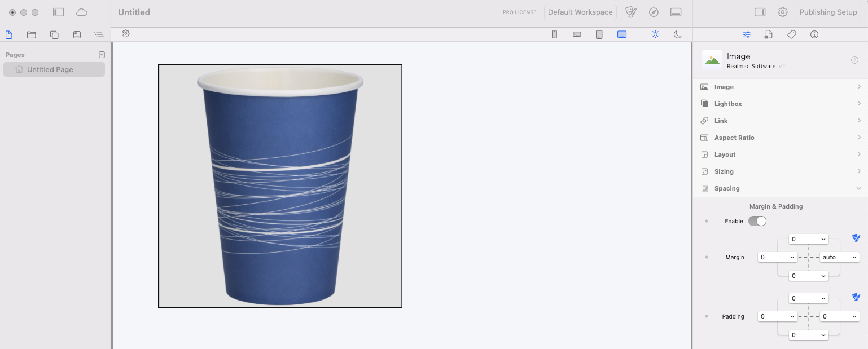
Task: Open the bottom padding value dropdown
Action: tap(808, 335)
